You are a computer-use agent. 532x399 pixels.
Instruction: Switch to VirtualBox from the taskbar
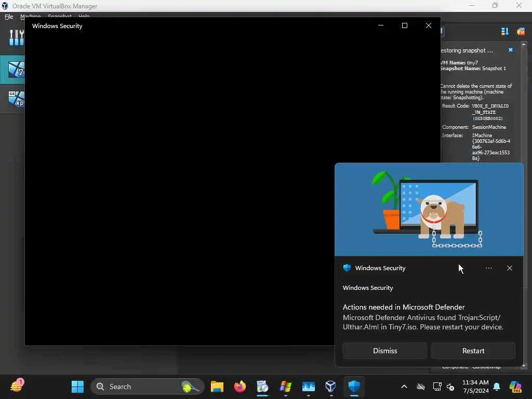331,387
